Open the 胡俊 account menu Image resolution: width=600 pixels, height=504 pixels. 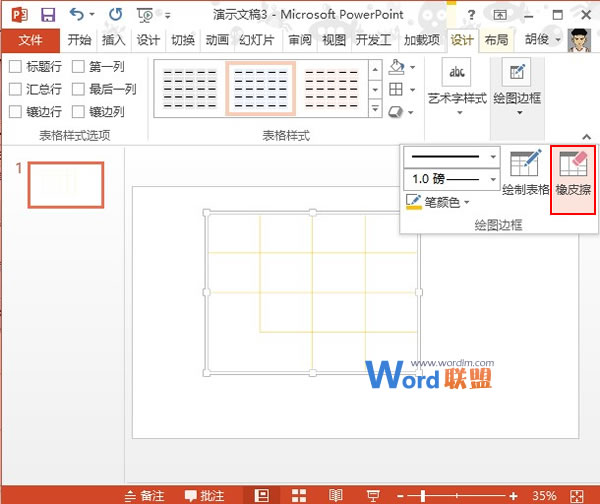[x=542, y=39]
